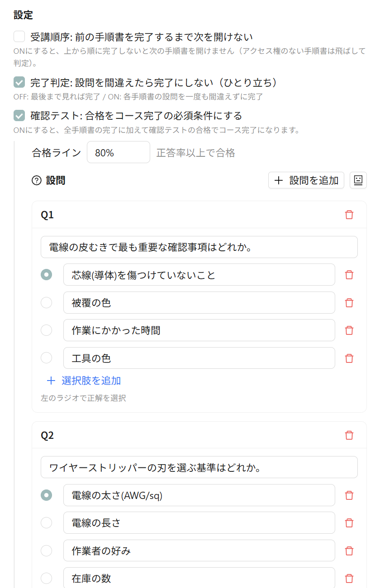
Task: Delete the 芯線(導体)を傷つけていないこと option
Action: (349, 275)
